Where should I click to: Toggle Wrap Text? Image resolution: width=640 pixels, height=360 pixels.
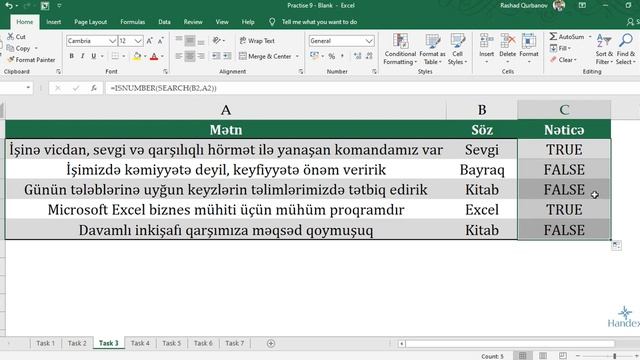(257, 41)
